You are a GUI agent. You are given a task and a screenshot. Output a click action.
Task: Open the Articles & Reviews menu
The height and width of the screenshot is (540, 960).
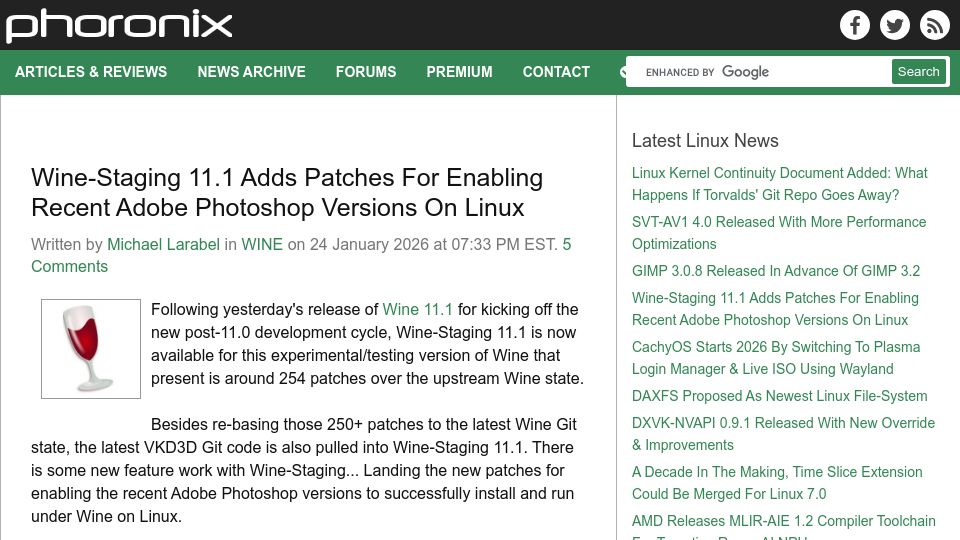coord(91,72)
